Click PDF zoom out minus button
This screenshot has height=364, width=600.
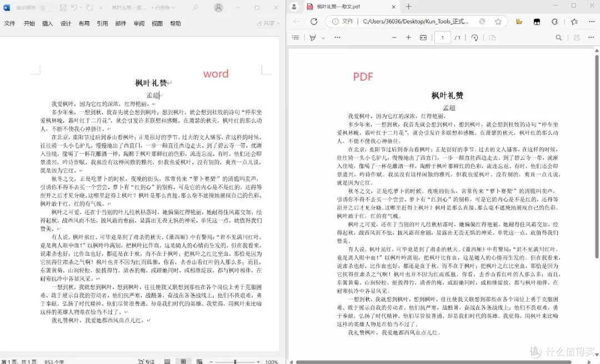[x=394, y=38]
